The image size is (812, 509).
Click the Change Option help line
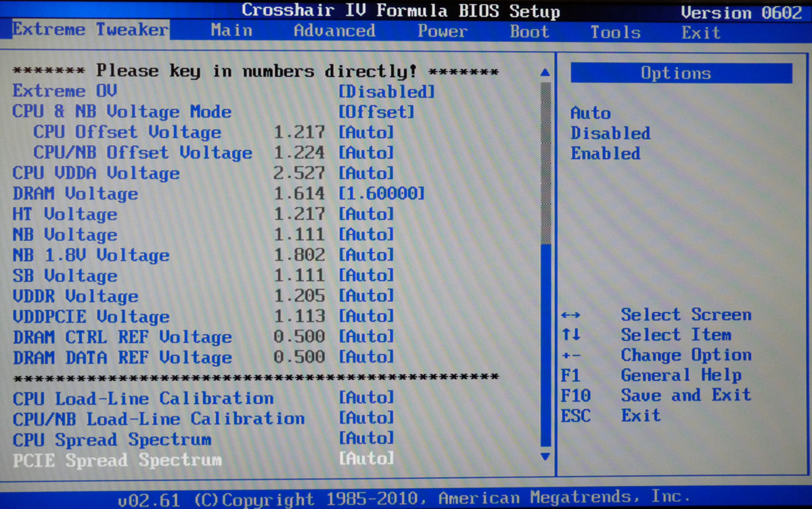(x=656, y=355)
